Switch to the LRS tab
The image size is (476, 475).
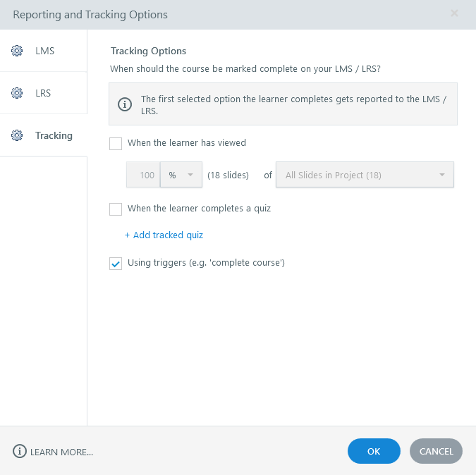44,93
